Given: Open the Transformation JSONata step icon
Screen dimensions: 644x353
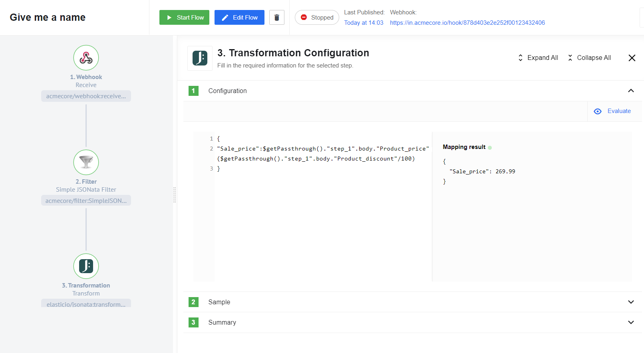Looking at the screenshot, I should 86,266.
